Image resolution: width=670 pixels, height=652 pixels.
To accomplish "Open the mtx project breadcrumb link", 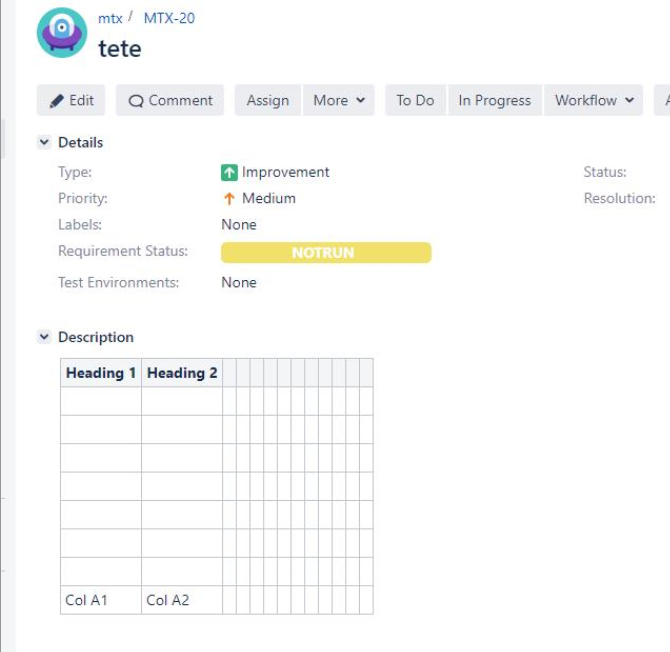I will point(110,18).
